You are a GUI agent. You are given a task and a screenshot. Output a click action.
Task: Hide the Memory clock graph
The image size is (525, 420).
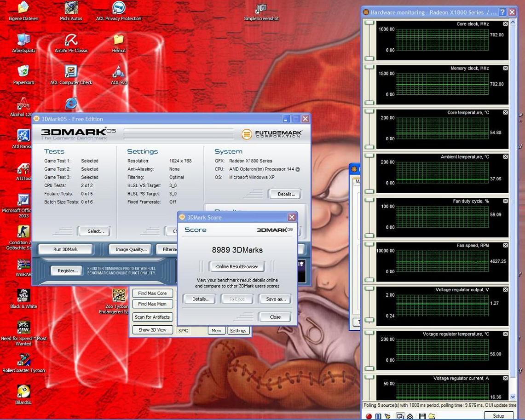505,68
